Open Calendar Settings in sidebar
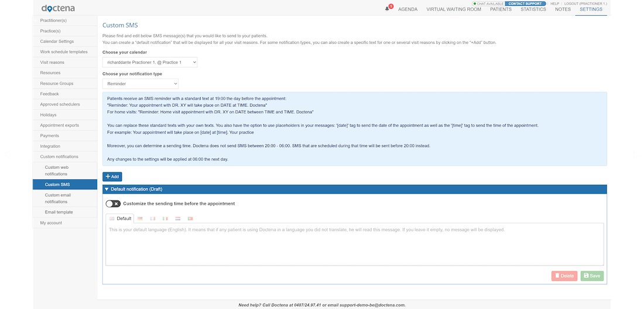 pyautogui.click(x=65, y=42)
